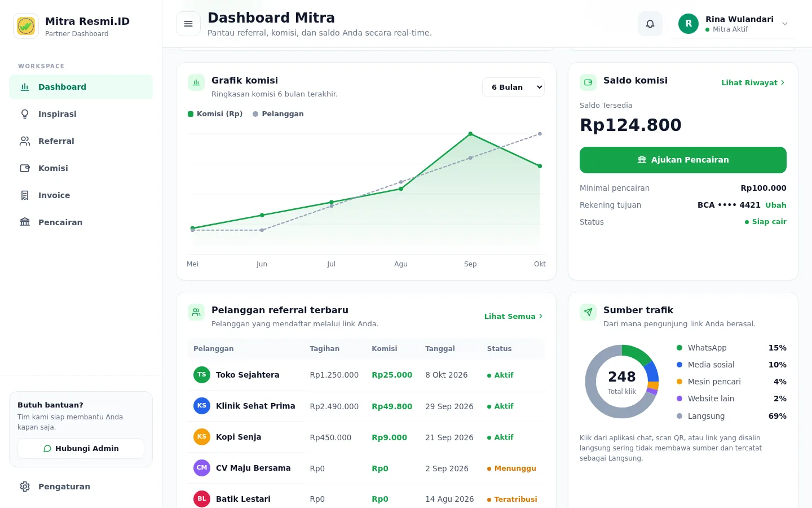Image resolution: width=812 pixels, height=508 pixels.
Task: Toggle the Pelanggan chart legend series
Action: [x=278, y=114]
